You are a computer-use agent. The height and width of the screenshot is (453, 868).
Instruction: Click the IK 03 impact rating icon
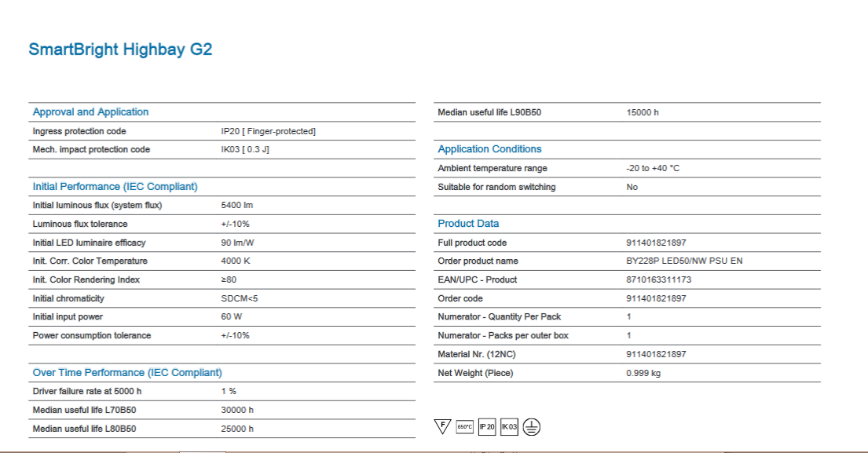pos(509,427)
